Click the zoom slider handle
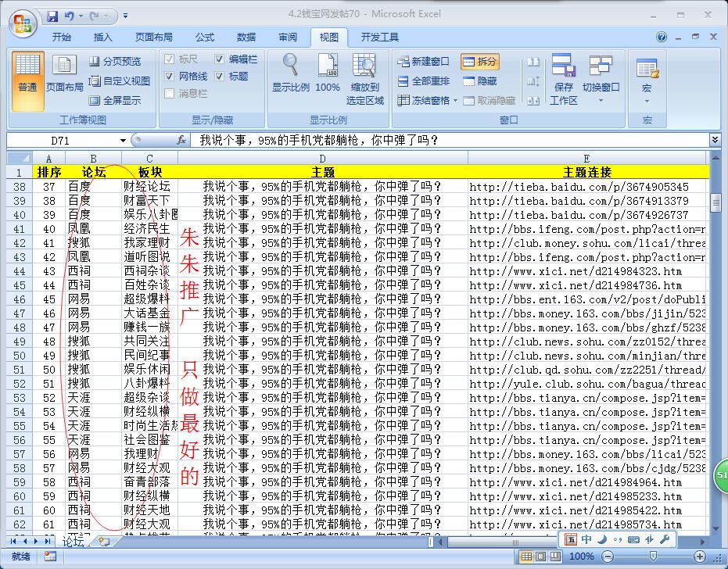728x569 pixels. click(653, 556)
